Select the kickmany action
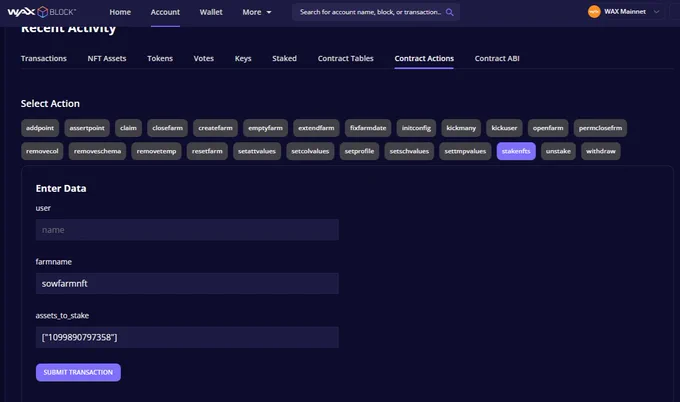Viewport: 680px width, 402px height. [461, 128]
